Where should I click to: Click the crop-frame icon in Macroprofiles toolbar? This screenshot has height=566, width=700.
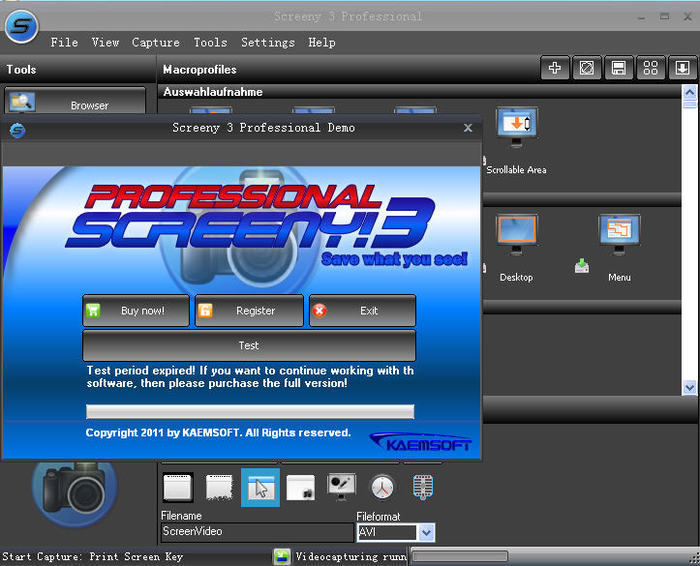pos(587,68)
